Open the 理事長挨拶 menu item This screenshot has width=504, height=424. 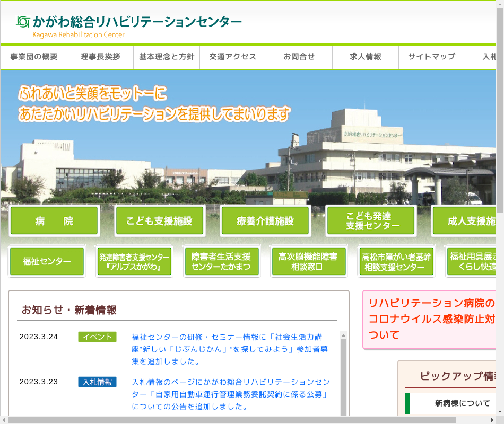(x=100, y=57)
